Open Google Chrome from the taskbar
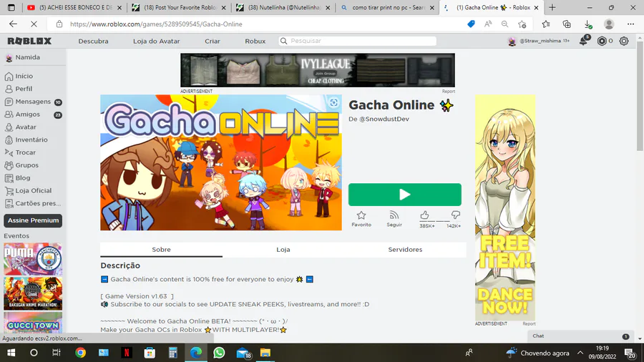The image size is (644, 362). click(x=80, y=353)
